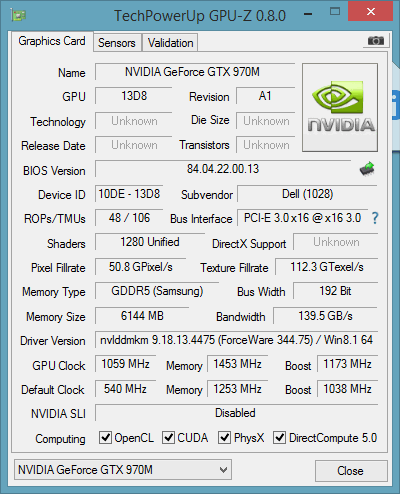Switch to the Sensors tab
The height and width of the screenshot is (494, 400).
pyautogui.click(x=117, y=43)
